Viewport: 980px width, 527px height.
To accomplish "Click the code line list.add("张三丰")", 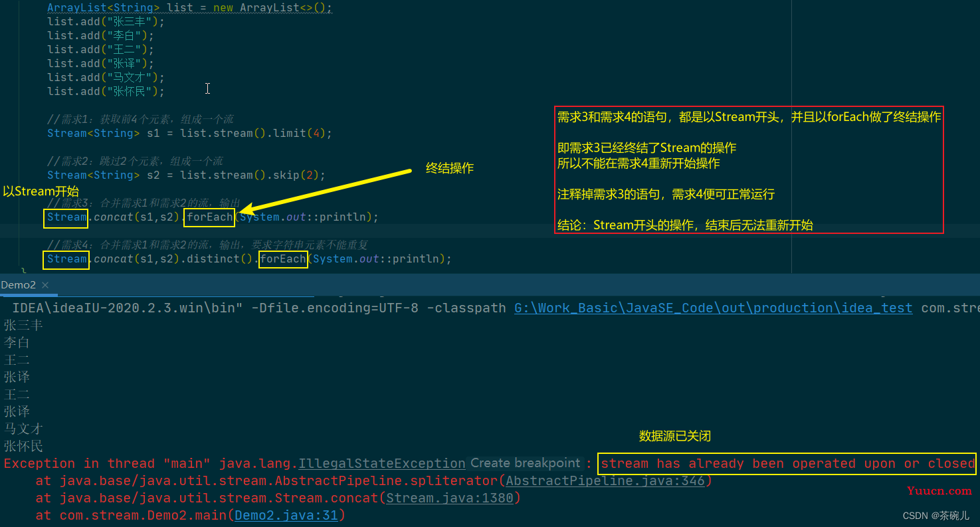I will click(x=106, y=21).
